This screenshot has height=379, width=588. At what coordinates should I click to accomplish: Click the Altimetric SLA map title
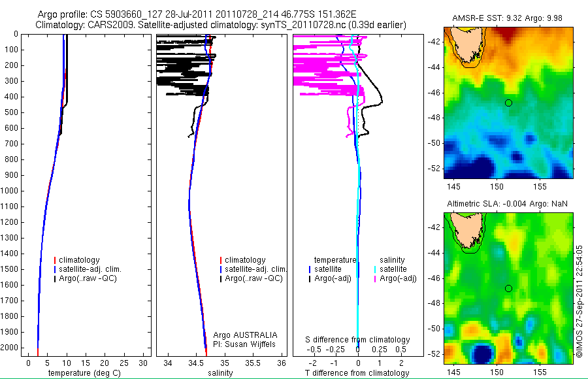tap(507, 204)
